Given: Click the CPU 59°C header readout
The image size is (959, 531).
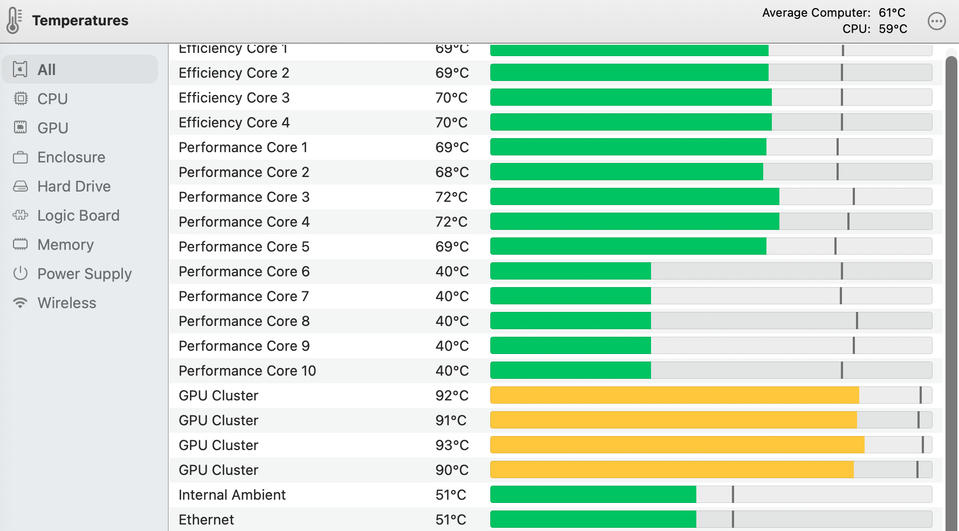Looking at the screenshot, I should tap(875, 29).
